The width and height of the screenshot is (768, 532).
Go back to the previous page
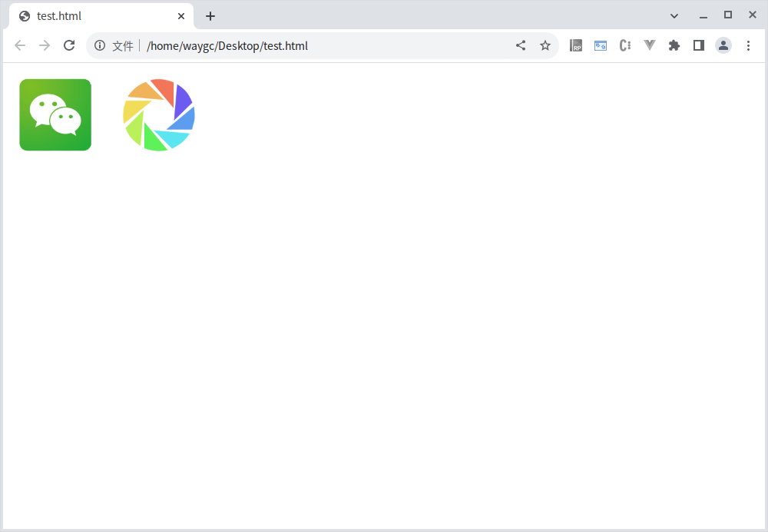point(20,45)
